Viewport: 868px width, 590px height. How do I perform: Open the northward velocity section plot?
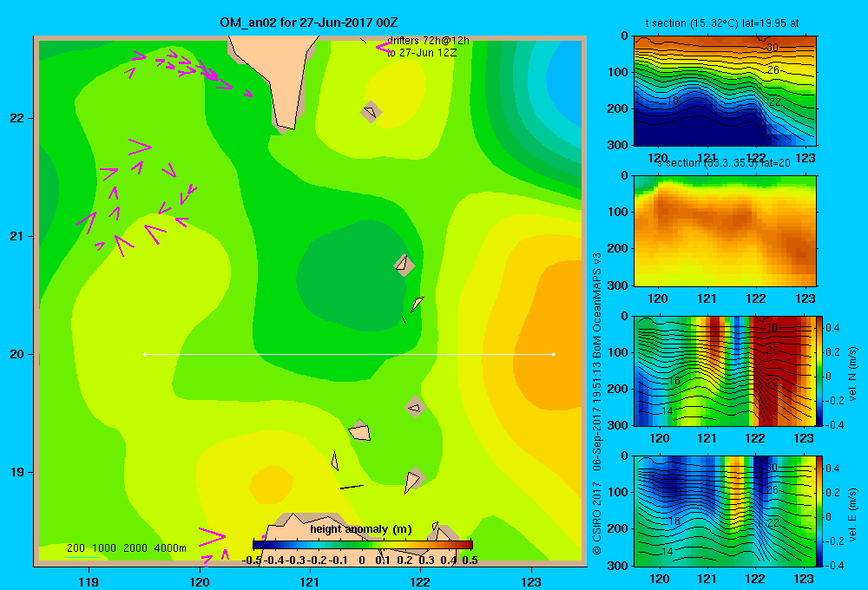pyautogui.click(x=725, y=370)
